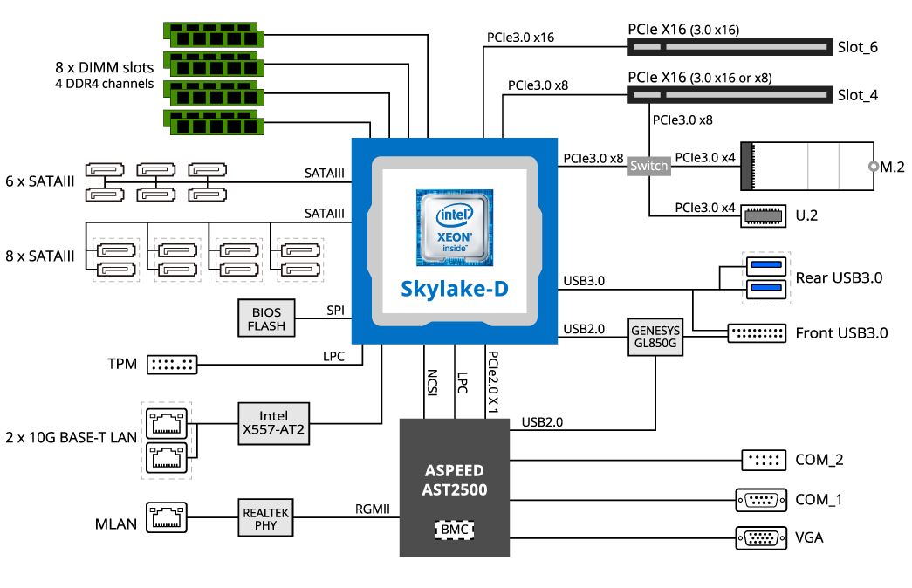Click the 'COM_2' text label
This screenshot has width=912, height=588.
coord(819,460)
